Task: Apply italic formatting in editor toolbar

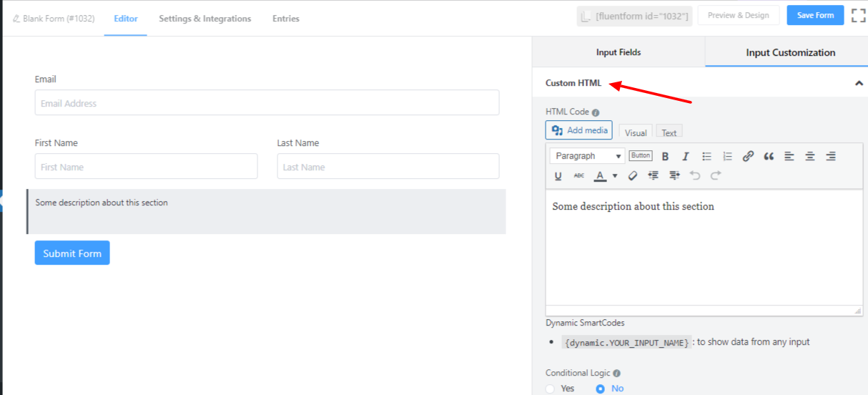Action: click(x=686, y=156)
